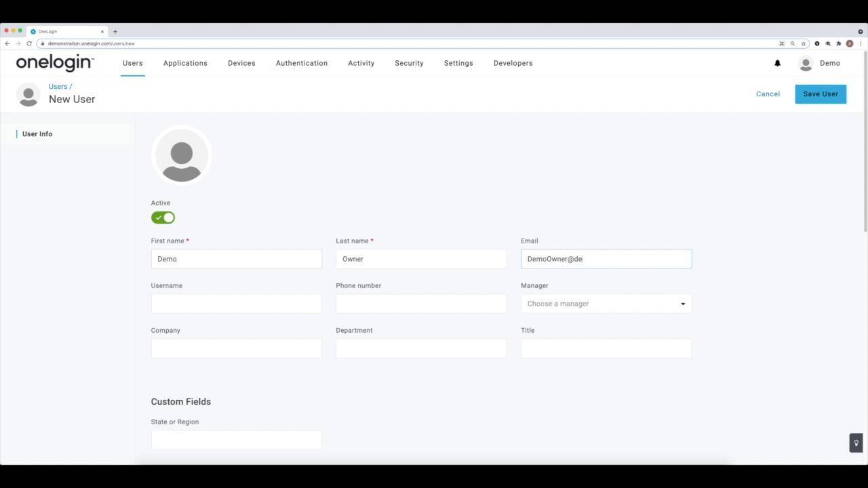Select User Info in the left sidebar
Screen dimensions: 868x488
[x=37, y=134]
